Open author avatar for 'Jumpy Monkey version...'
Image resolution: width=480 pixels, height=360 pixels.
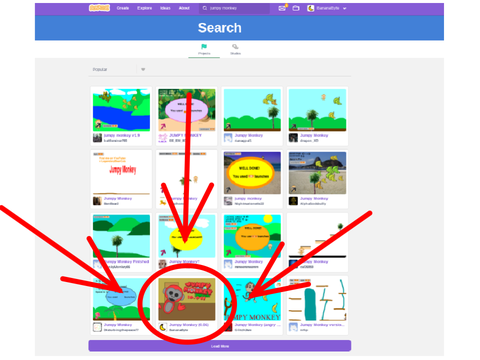pyautogui.click(x=293, y=327)
